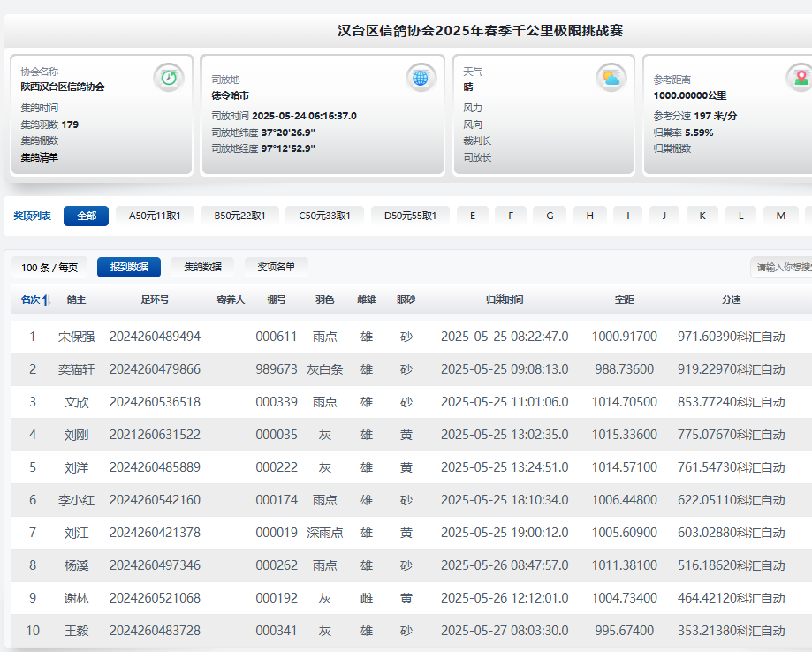
Task: Select the A50元11取1 award tab
Action: point(155,216)
